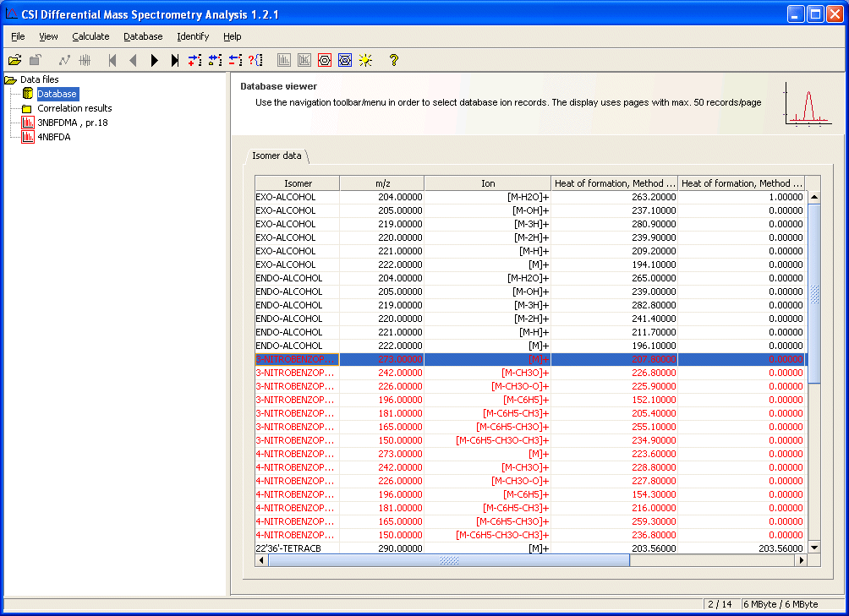Click the m/z column header
The height and width of the screenshot is (616, 849).
click(381, 183)
